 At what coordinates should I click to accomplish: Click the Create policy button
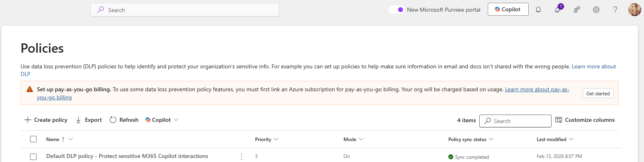tap(46, 120)
